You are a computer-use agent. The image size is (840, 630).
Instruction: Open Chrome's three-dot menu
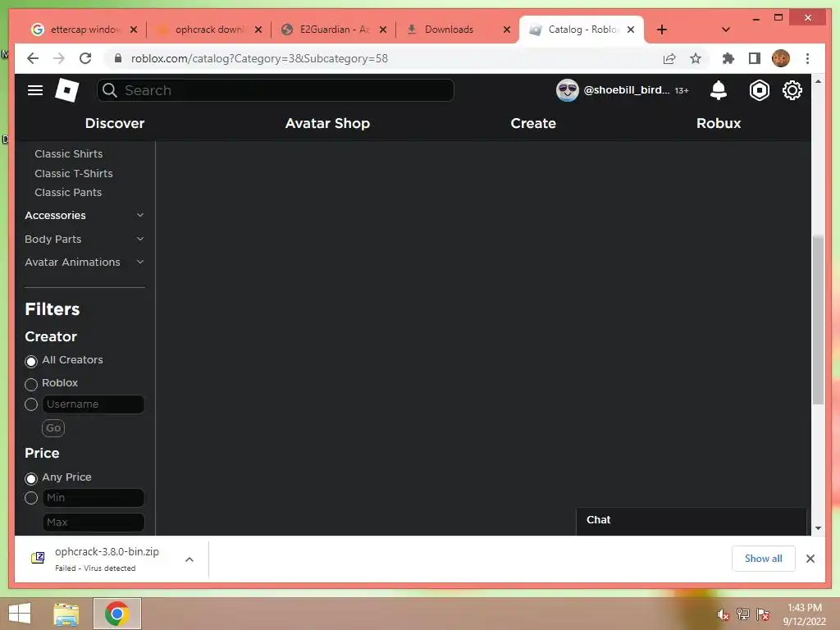[x=807, y=58]
